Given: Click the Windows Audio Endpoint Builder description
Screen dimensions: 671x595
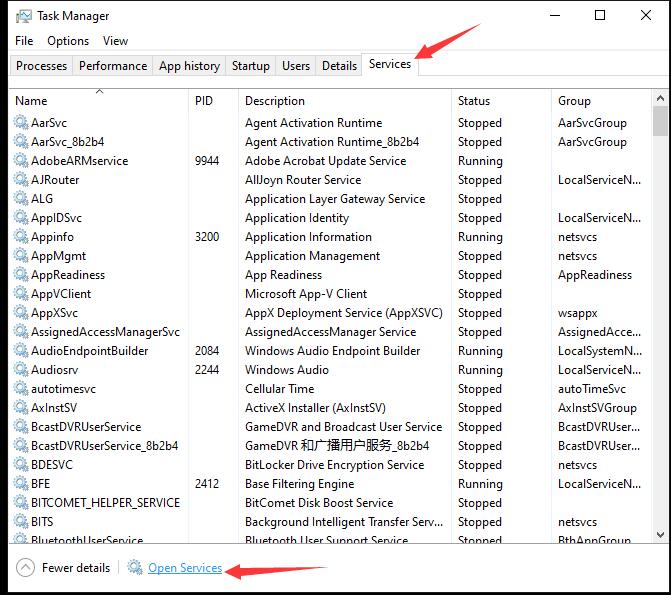Looking at the screenshot, I should (x=333, y=351).
